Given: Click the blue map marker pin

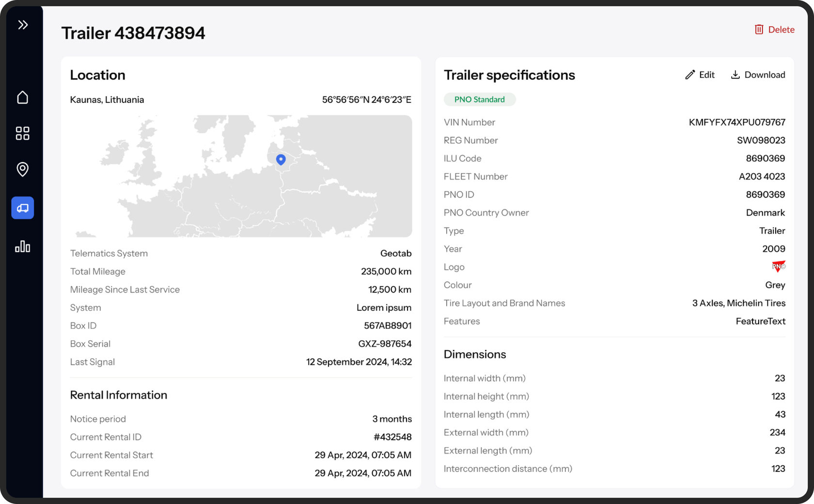Looking at the screenshot, I should pyautogui.click(x=281, y=159).
